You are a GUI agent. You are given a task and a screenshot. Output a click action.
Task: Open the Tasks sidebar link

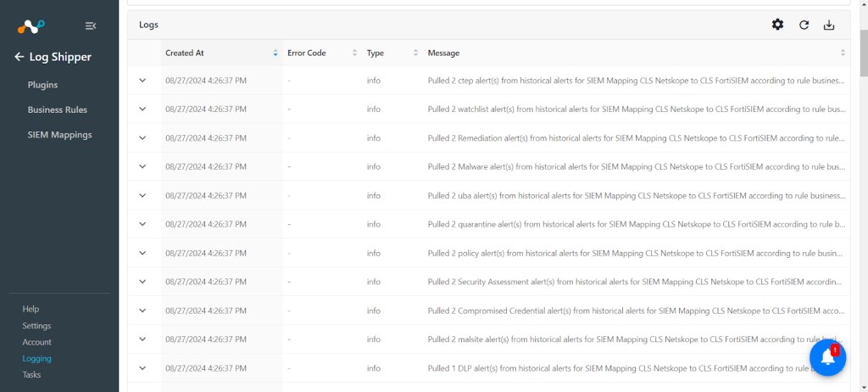pos(31,375)
